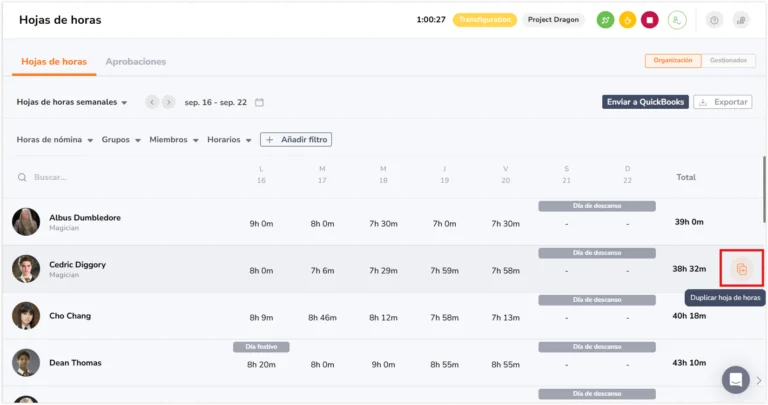Click the Exportar button
Viewport: 768px width, 405px height.
point(722,102)
